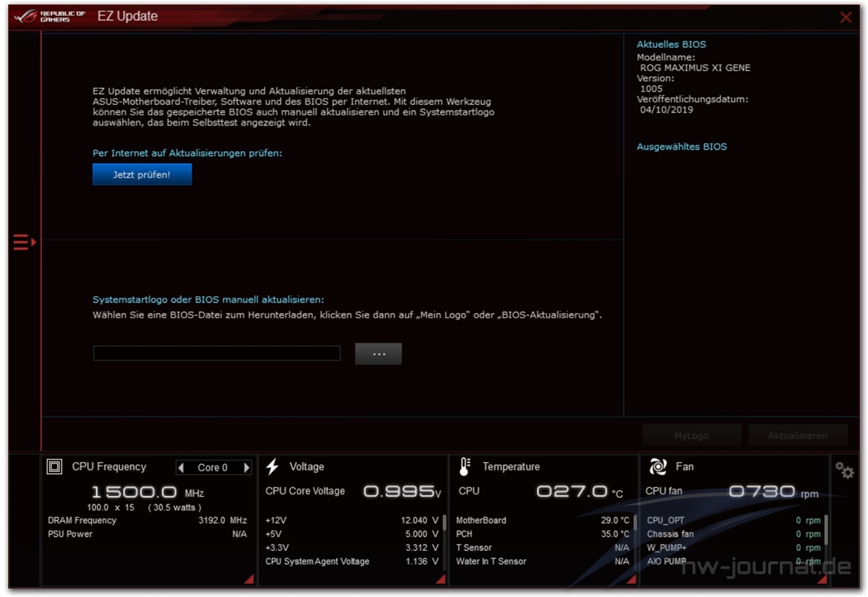Select next CPU core with right arrow
The height and width of the screenshot is (597, 868).
tap(247, 468)
